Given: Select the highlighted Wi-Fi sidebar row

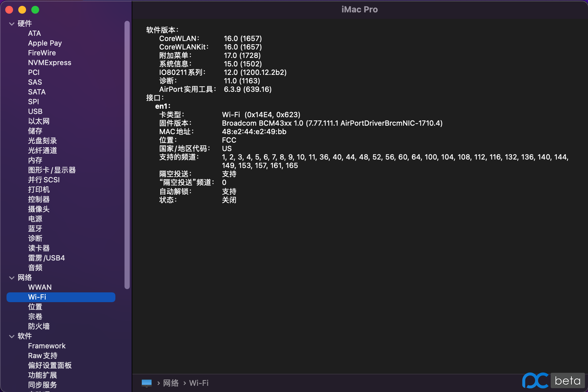Looking at the screenshot, I should point(61,297).
